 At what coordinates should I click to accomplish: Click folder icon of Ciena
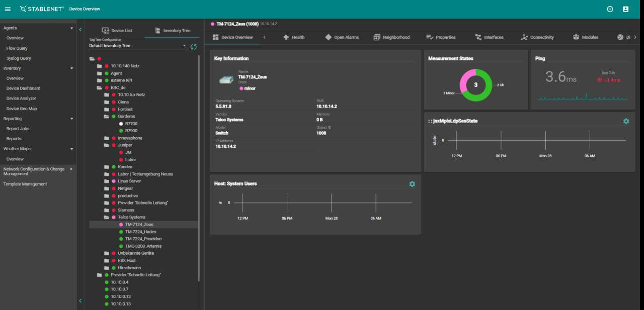106,102
